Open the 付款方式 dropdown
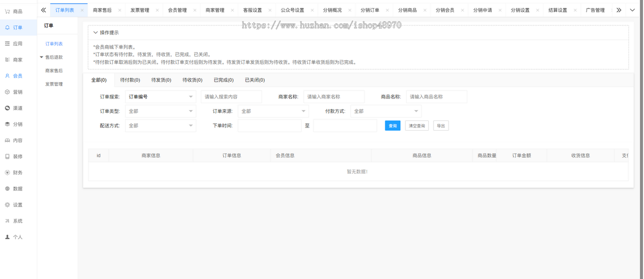Viewport: 644px width, 279px height. [386, 111]
